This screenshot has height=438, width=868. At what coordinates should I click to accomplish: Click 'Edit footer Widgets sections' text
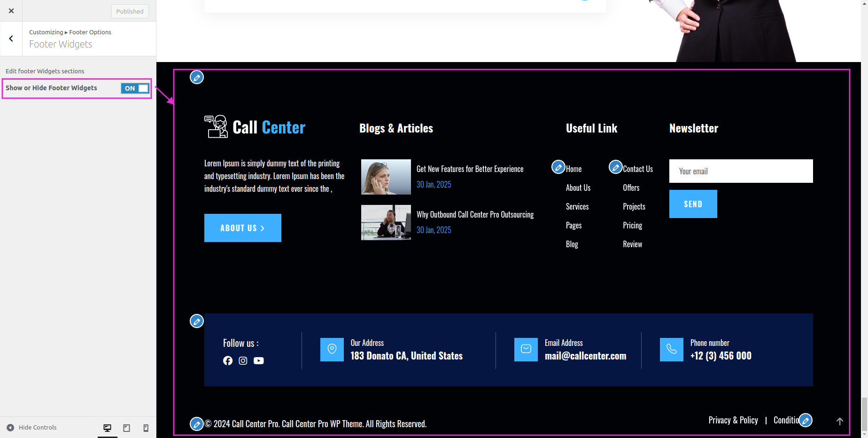(x=45, y=71)
